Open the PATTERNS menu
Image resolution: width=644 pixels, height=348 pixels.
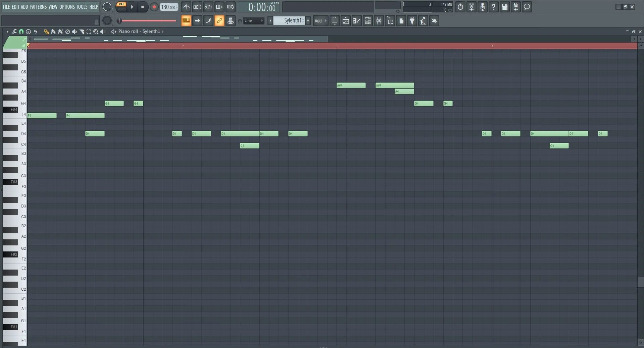[x=38, y=7]
